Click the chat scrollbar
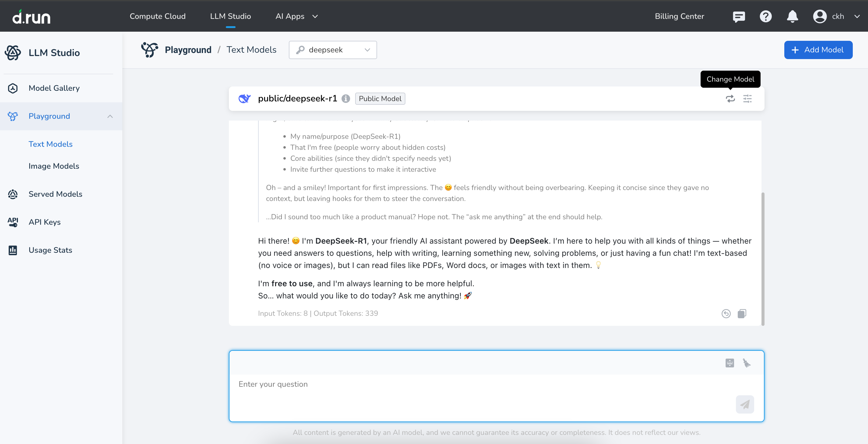 pyautogui.click(x=762, y=259)
